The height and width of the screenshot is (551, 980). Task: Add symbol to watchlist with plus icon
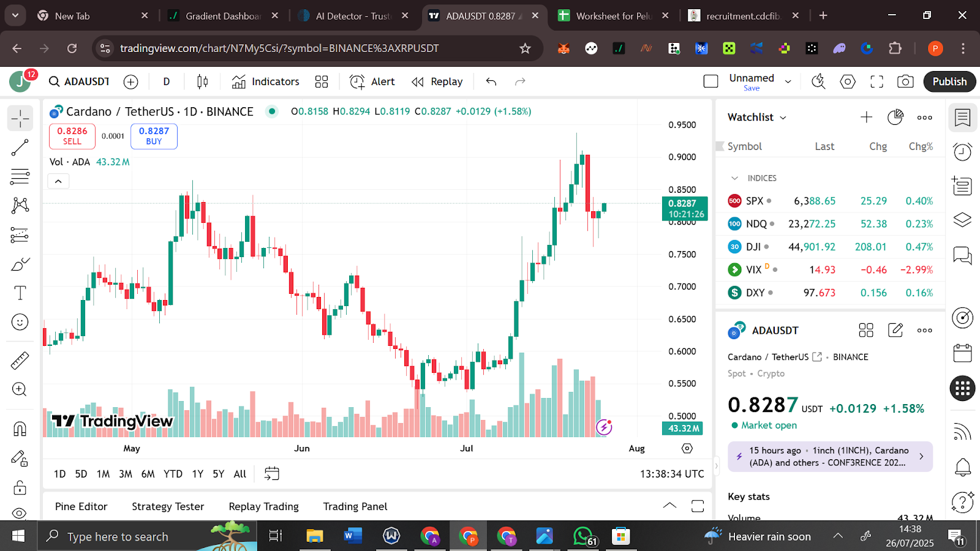[866, 117]
